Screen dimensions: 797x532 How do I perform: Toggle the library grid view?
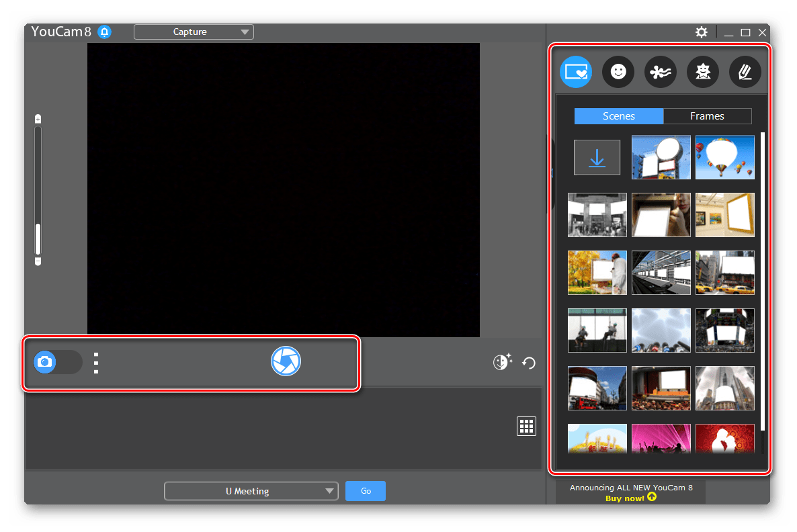pyautogui.click(x=526, y=426)
